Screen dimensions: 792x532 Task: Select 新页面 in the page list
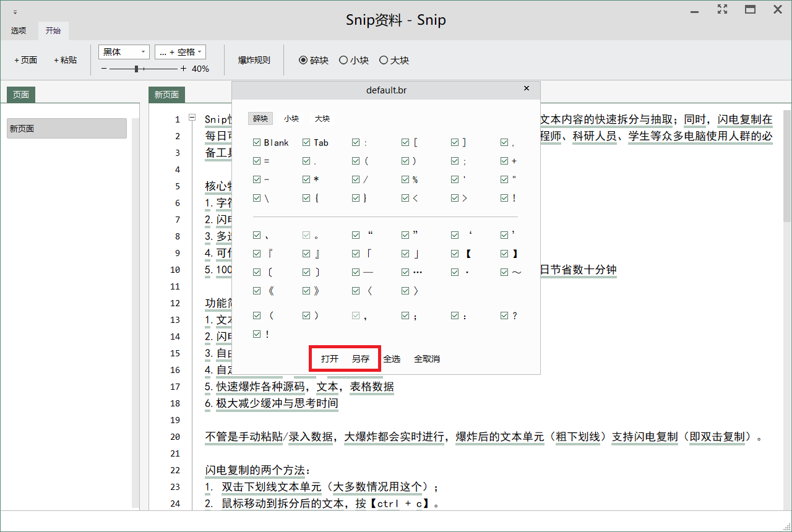click(x=67, y=129)
